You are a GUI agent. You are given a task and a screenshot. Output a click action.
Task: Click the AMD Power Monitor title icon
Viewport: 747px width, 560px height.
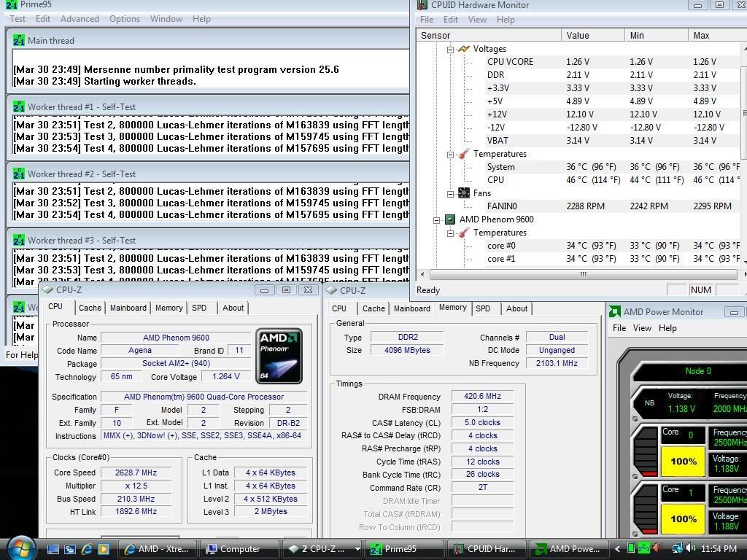click(x=615, y=311)
